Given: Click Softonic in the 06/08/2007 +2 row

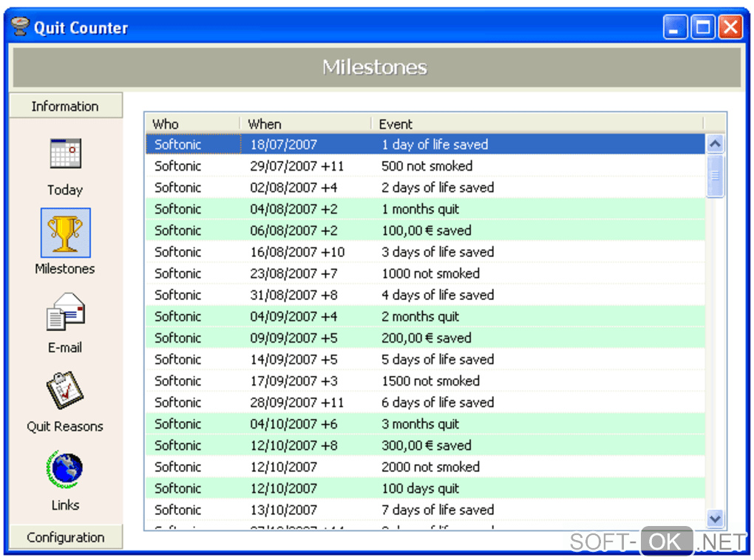Looking at the screenshot, I should click(177, 231).
